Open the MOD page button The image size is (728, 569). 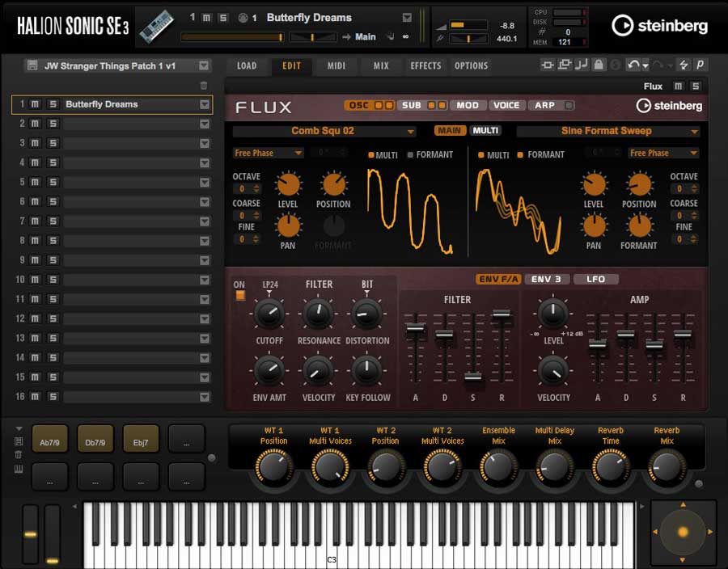coord(468,105)
